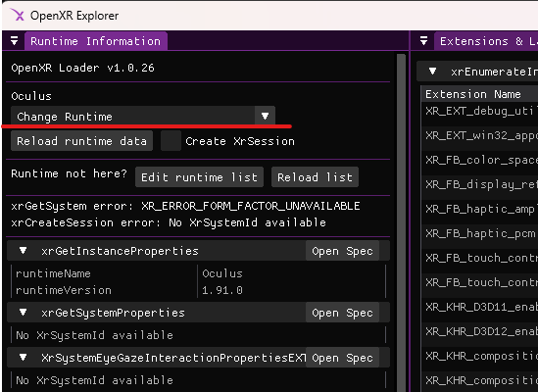Screen dimensions: 538x392
Task: Open Spec for xrGetInstanceProperties
Action: pyautogui.click(x=342, y=251)
